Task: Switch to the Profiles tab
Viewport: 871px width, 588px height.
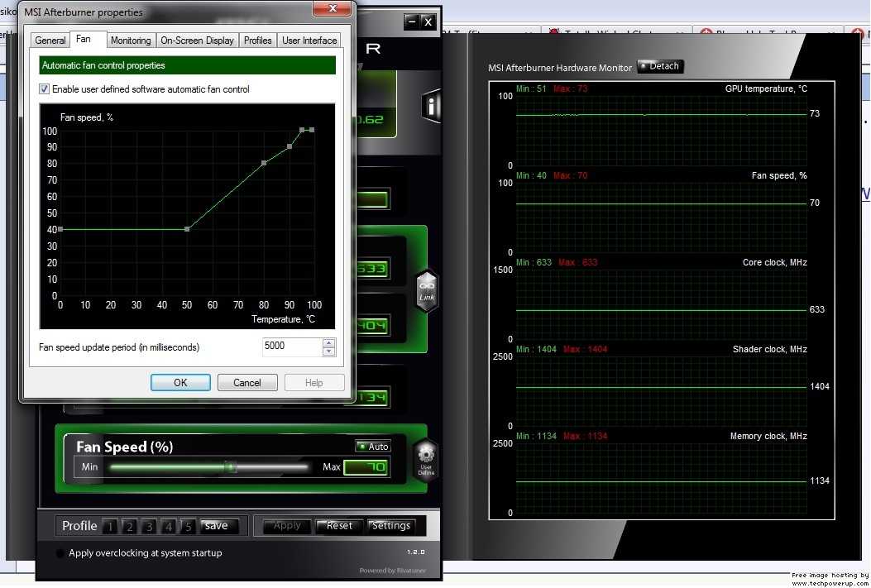Action: (x=258, y=41)
